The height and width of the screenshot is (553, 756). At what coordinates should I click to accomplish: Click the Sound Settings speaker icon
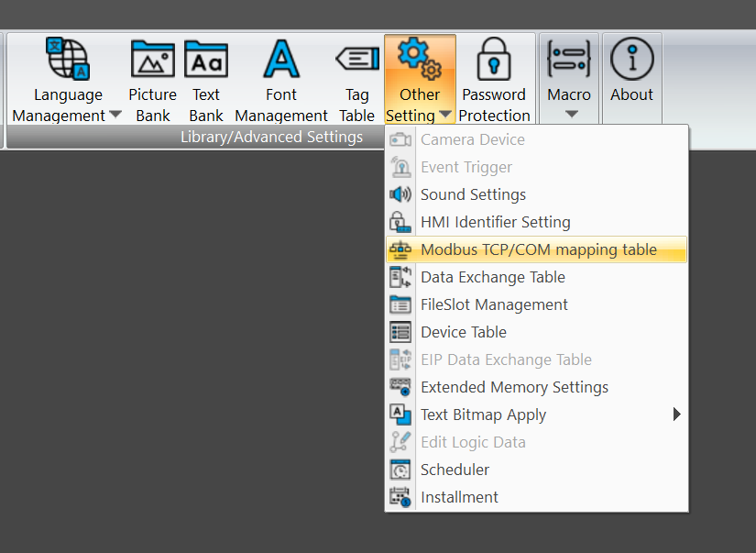[x=400, y=194]
